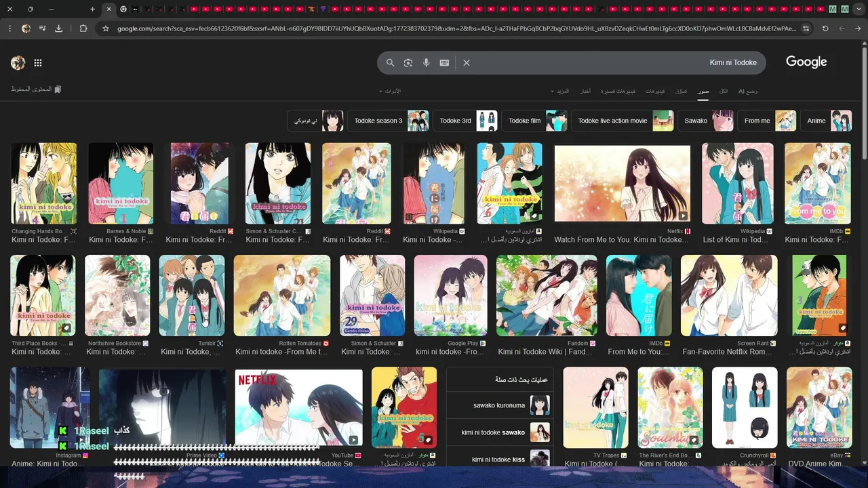Screen dimensions: 868x488
Task: Show Chrome downloads
Action: [59, 28]
